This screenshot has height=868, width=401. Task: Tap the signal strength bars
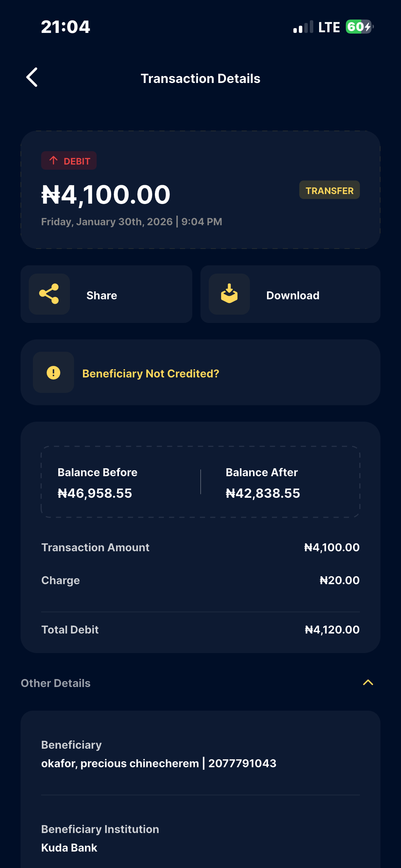pyautogui.click(x=303, y=27)
